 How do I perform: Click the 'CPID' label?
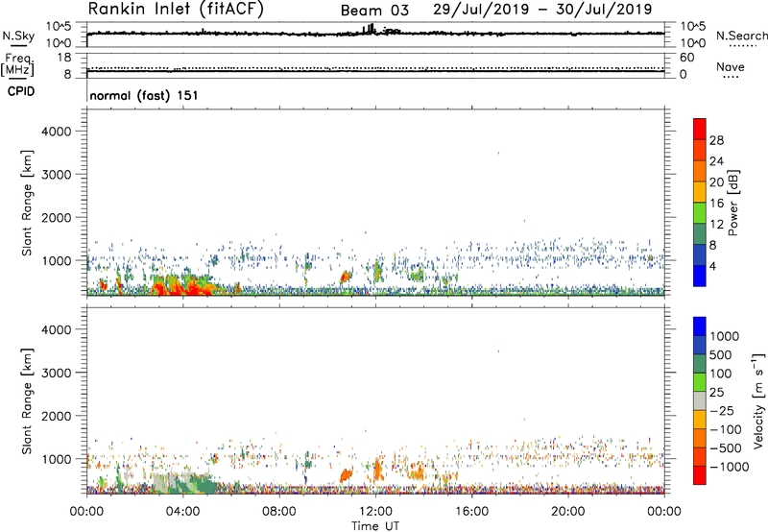pyautogui.click(x=21, y=91)
